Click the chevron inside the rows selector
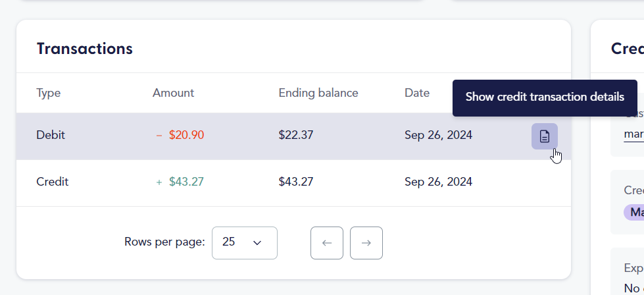This screenshot has height=295, width=644. coord(257,243)
